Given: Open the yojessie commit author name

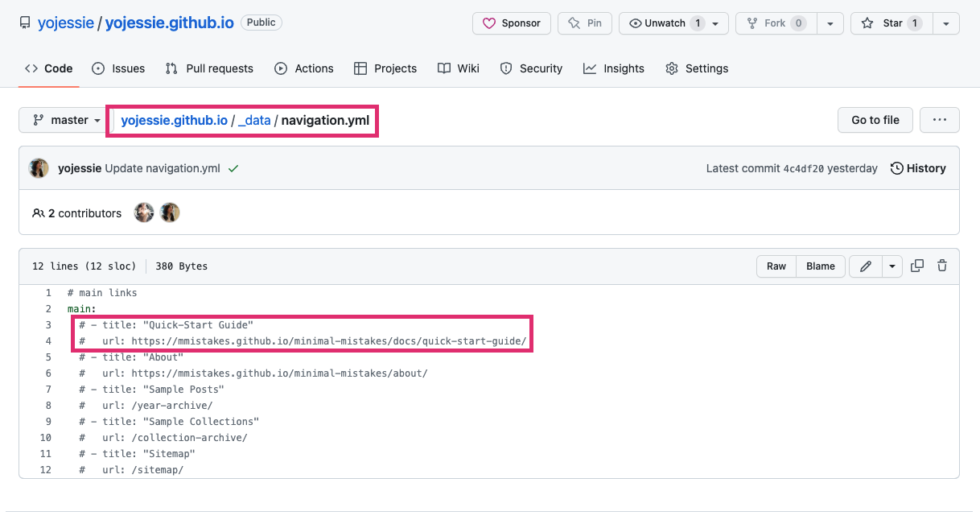Looking at the screenshot, I should 80,168.
